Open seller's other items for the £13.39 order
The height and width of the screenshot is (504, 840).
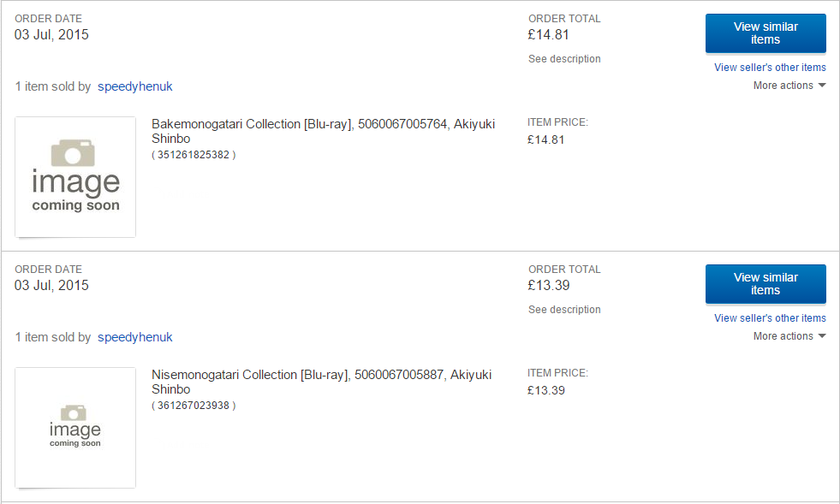[770, 318]
